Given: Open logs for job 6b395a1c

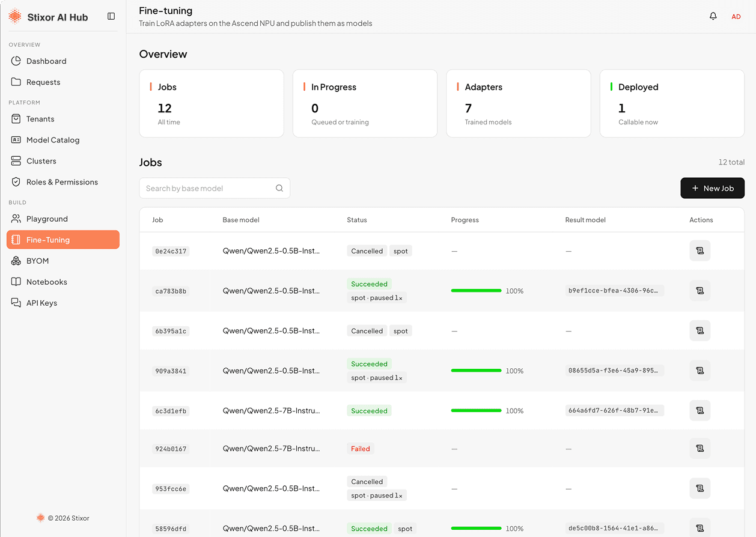Looking at the screenshot, I should click(x=700, y=330).
